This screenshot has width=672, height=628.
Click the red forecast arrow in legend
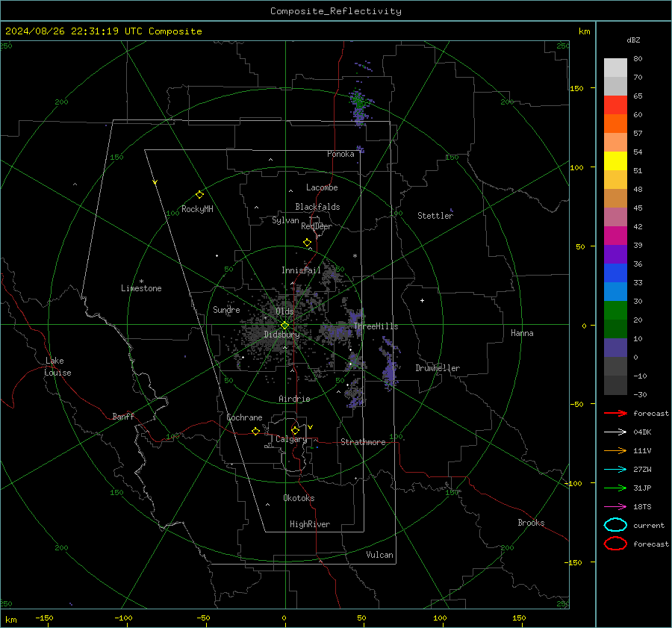click(615, 413)
